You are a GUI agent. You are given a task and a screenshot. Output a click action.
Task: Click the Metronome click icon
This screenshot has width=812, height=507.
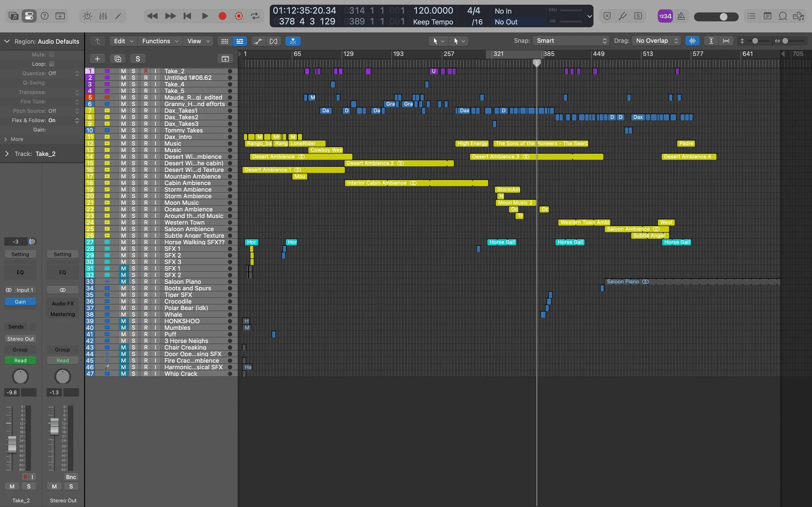click(x=681, y=16)
